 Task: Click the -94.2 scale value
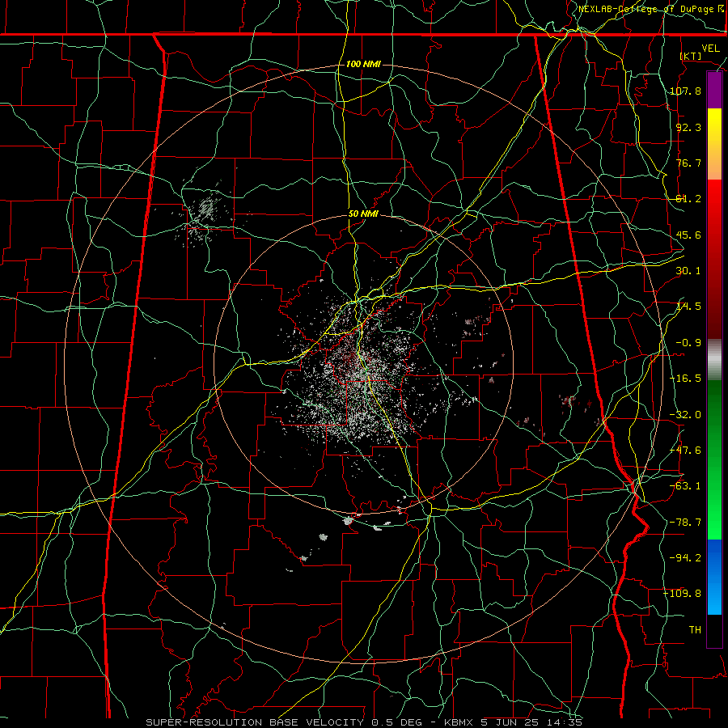685,557
